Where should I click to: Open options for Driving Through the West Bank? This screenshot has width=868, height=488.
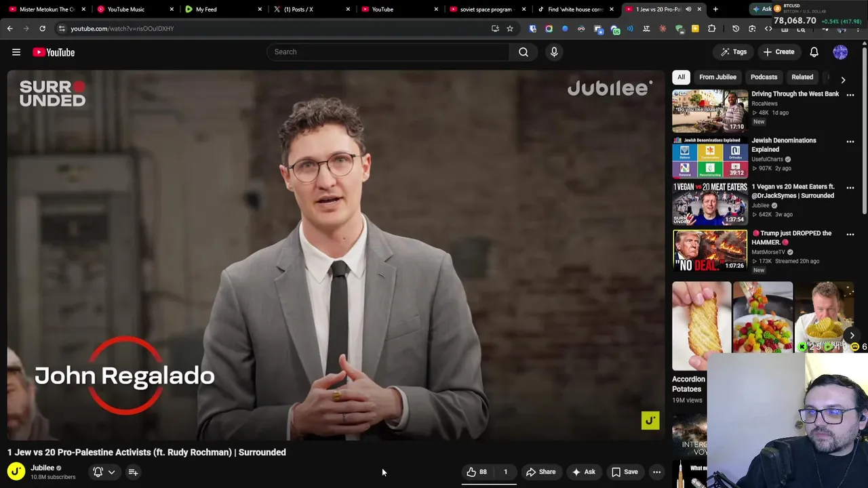(x=850, y=95)
